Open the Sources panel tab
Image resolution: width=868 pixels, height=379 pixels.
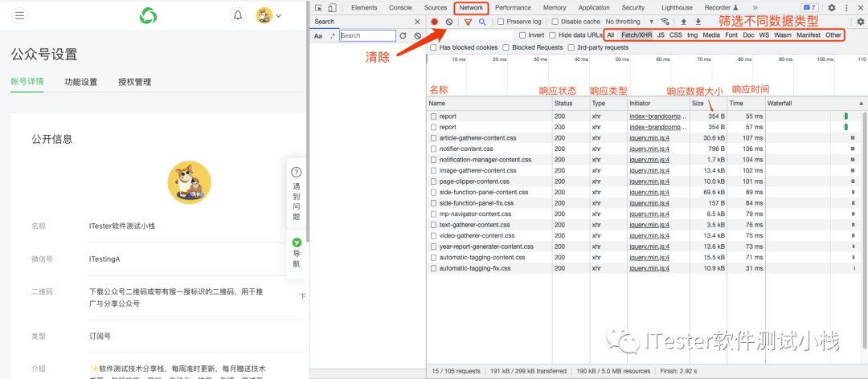click(436, 8)
